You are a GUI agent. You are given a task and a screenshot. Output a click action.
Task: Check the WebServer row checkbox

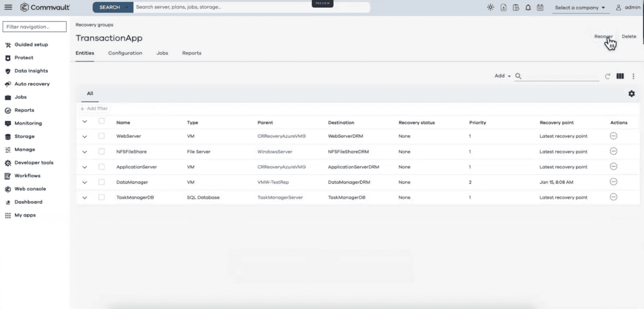[101, 136]
